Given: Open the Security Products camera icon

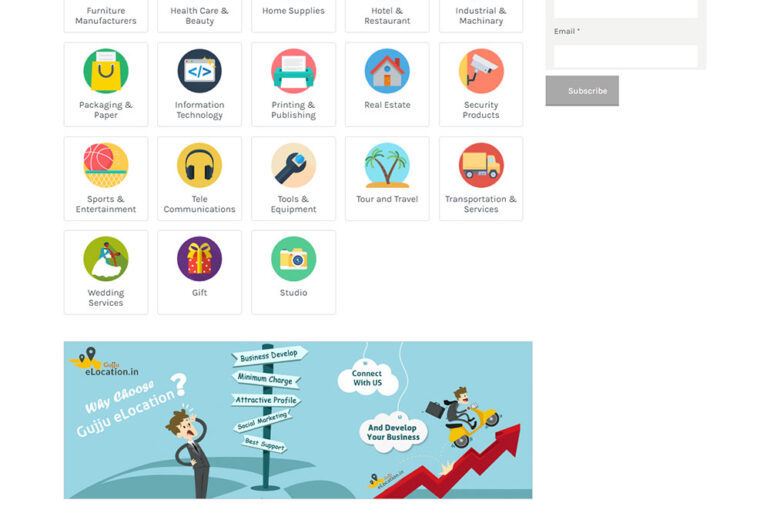Looking at the screenshot, I should coord(481,71).
